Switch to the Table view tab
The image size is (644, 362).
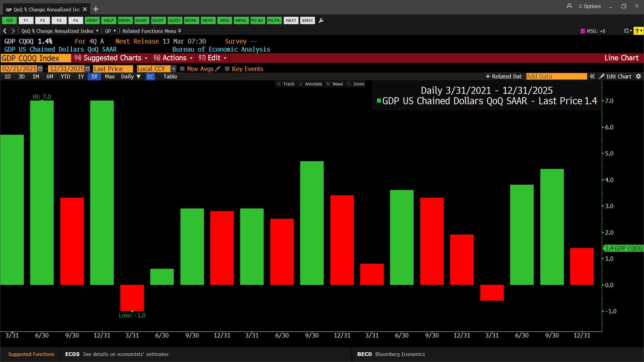pyautogui.click(x=170, y=76)
